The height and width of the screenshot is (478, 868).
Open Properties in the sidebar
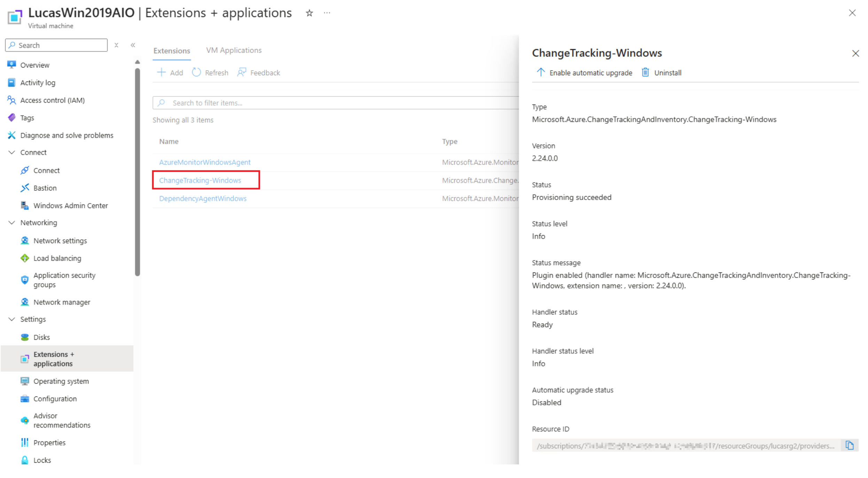click(49, 442)
